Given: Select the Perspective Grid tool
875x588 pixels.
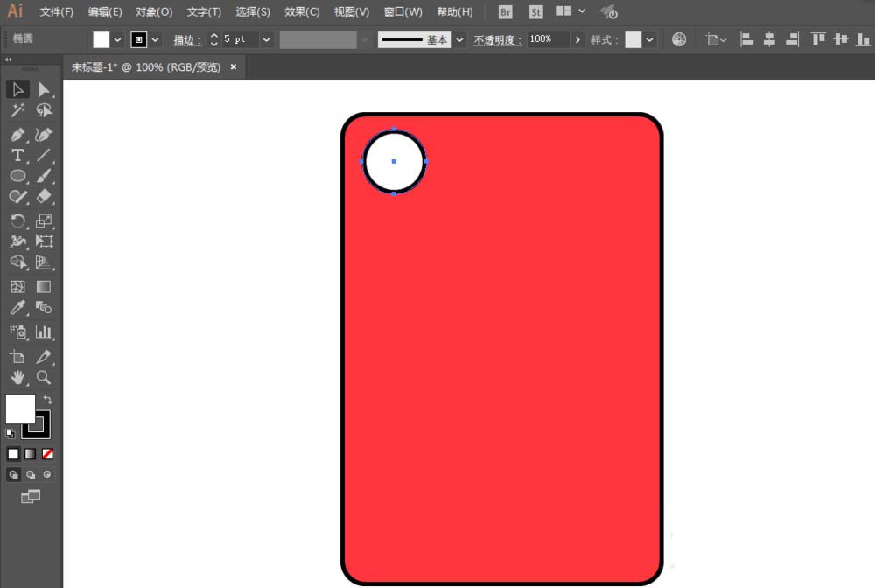Looking at the screenshot, I should 44,262.
